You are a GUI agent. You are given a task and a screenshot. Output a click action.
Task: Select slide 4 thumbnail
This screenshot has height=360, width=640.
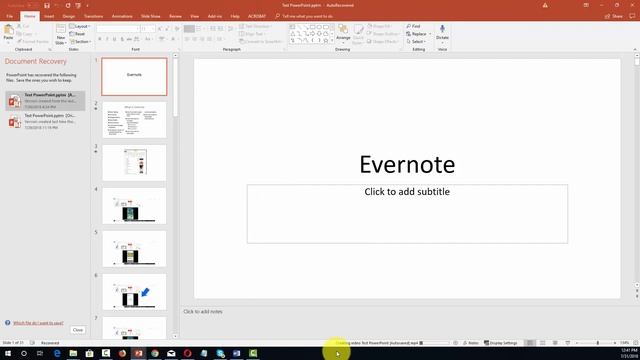(x=134, y=206)
